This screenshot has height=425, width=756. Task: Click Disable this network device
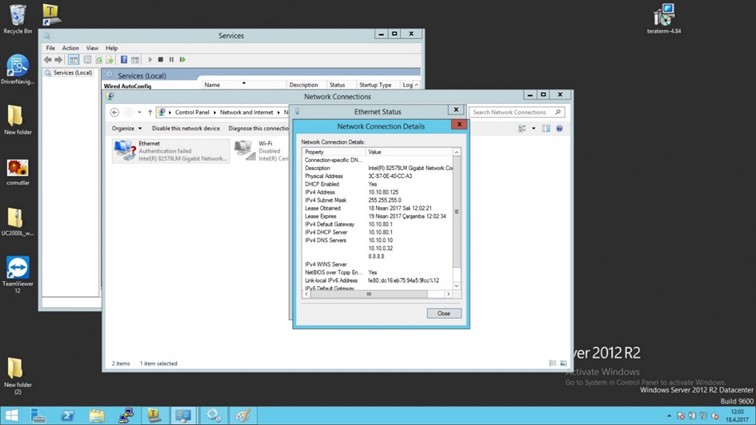pos(186,128)
